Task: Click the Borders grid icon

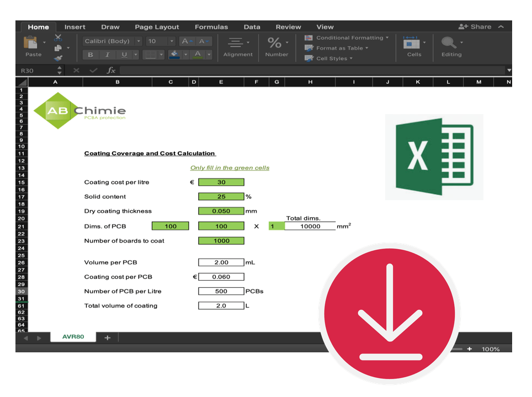Action: [150, 55]
